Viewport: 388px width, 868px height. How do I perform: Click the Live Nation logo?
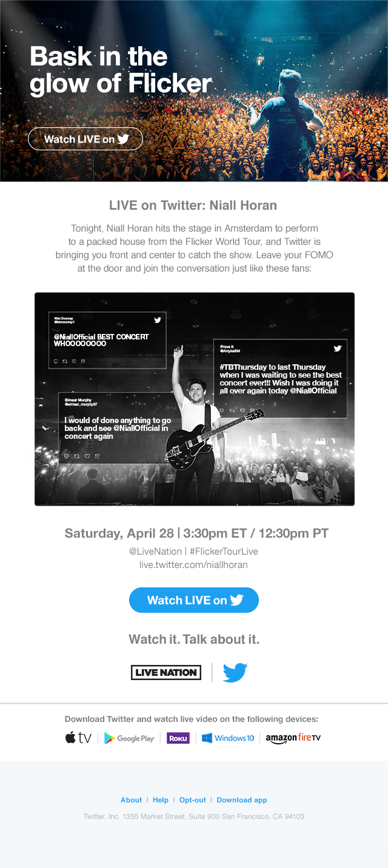point(166,672)
